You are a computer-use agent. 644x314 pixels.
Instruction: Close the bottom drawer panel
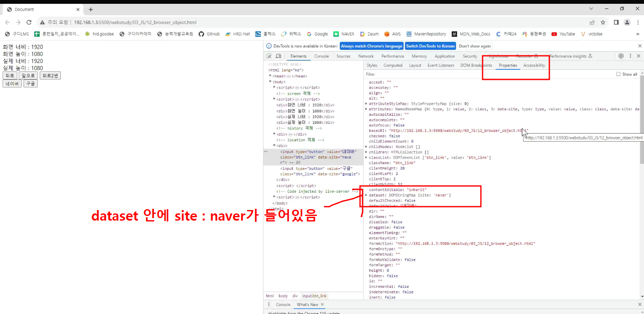(639, 305)
